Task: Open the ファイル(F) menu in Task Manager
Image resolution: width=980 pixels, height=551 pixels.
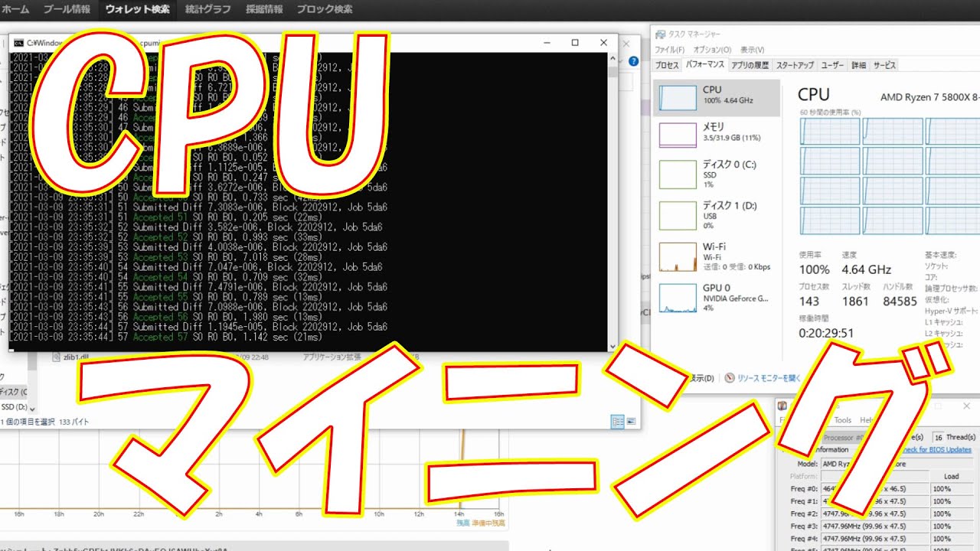Action: click(x=669, y=50)
